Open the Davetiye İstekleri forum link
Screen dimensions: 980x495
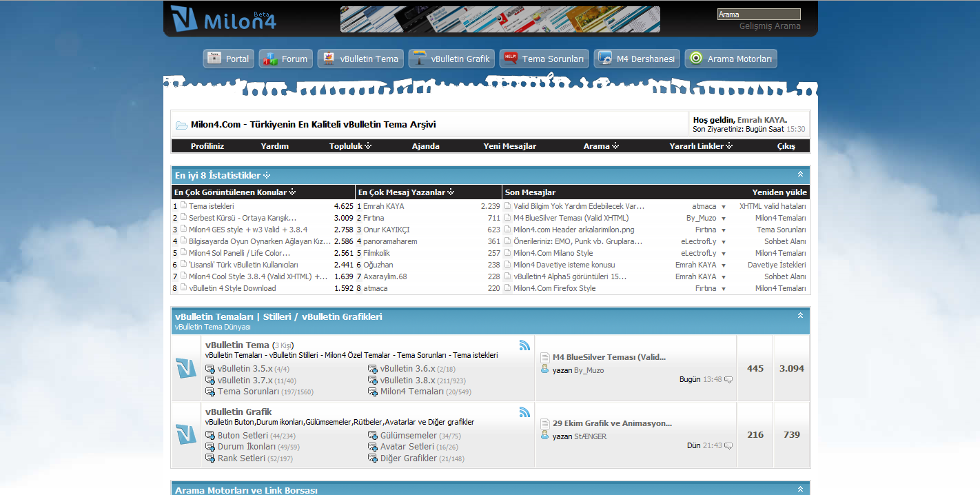777,265
